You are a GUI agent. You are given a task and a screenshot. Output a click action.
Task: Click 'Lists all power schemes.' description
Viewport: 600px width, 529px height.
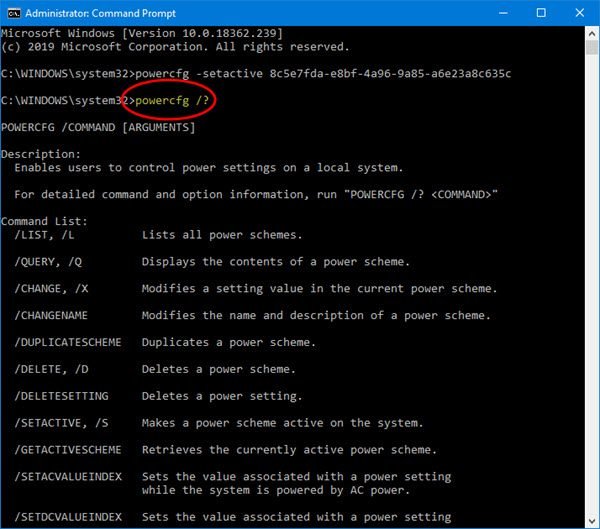tap(222, 235)
